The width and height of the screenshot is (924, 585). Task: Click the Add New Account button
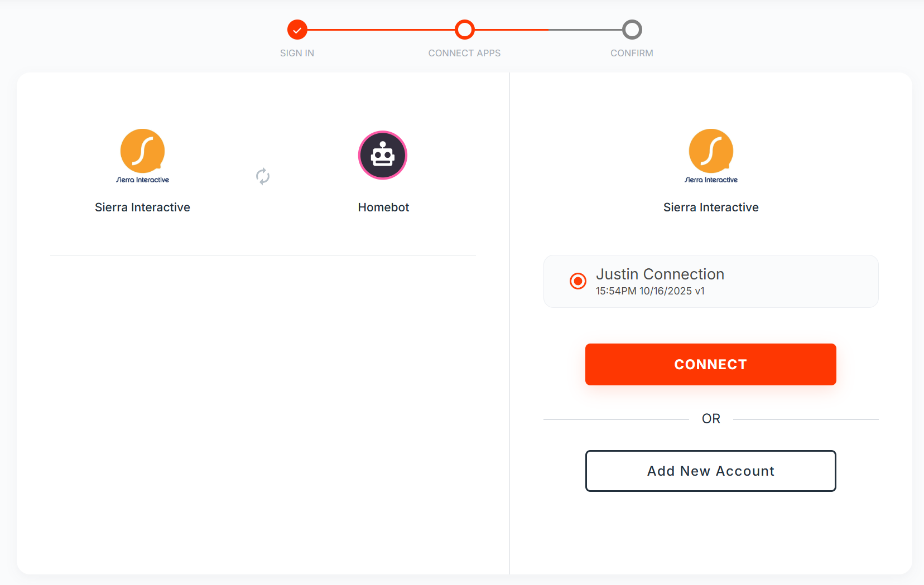pyautogui.click(x=710, y=471)
